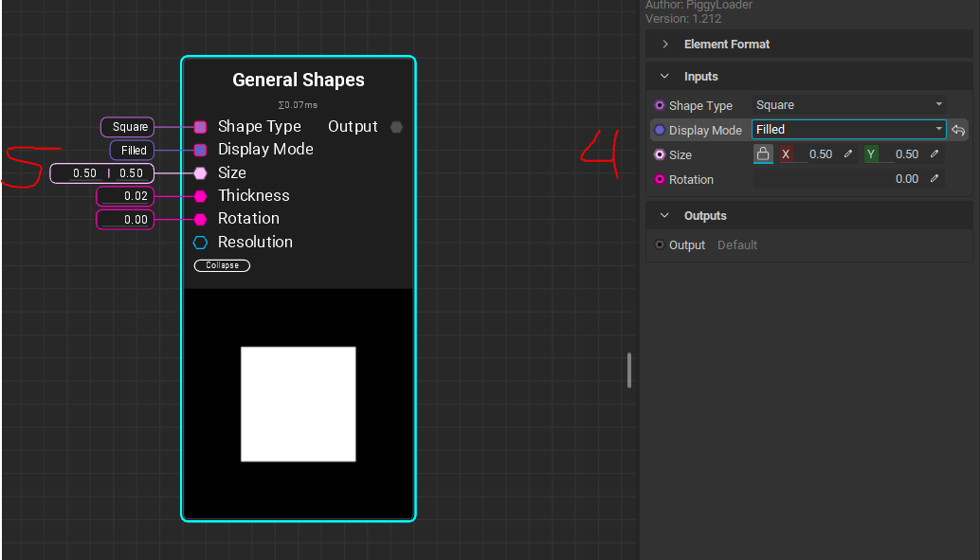The image size is (980, 560).
Task: Open the Display Mode dropdown showing Filled
Action: [x=848, y=130]
